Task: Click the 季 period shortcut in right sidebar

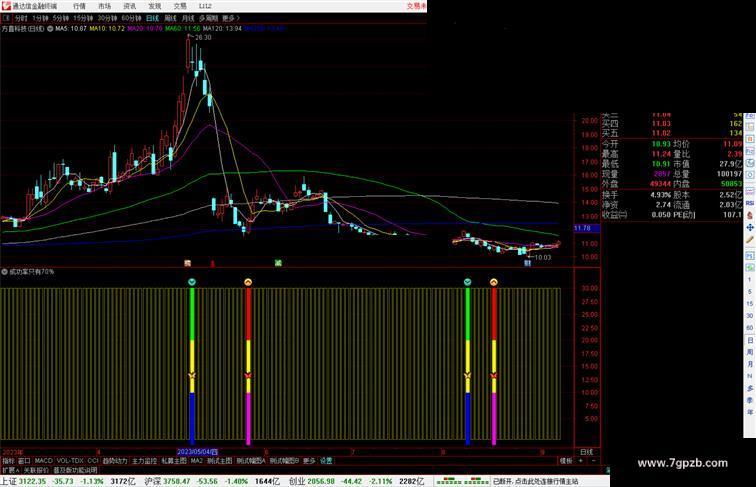Action: click(x=750, y=400)
